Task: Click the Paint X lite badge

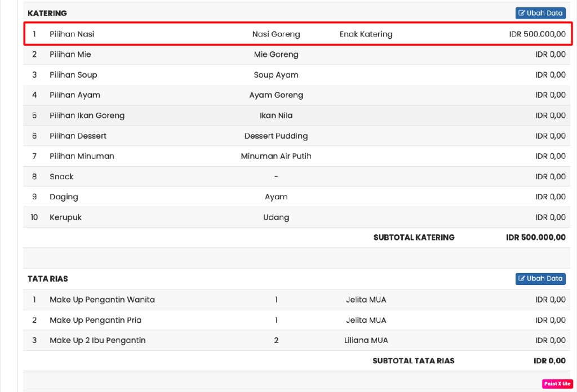Action: (557, 384)
